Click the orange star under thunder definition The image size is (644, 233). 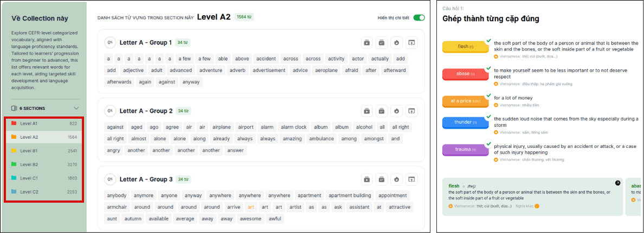[496, 132]
